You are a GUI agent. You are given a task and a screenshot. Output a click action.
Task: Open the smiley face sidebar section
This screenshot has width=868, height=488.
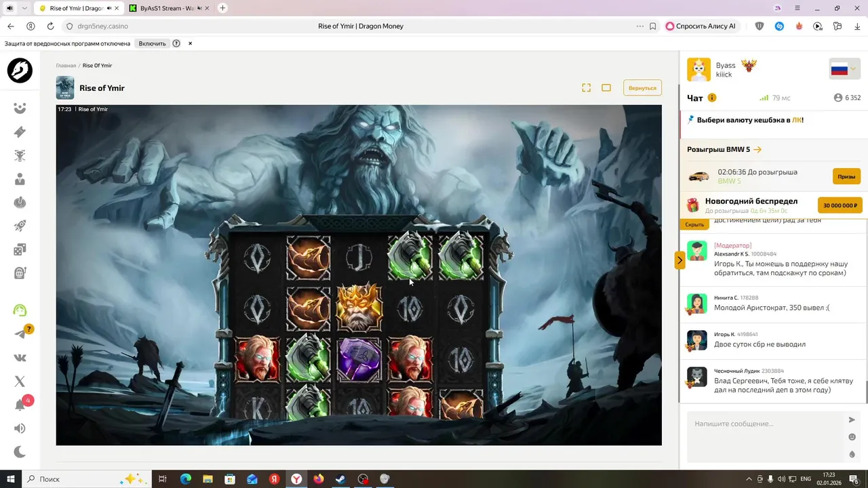pos(20,108)
